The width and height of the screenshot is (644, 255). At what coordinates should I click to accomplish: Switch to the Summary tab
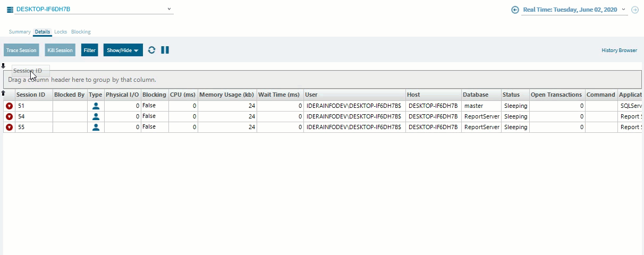click(x=20, y=32)
